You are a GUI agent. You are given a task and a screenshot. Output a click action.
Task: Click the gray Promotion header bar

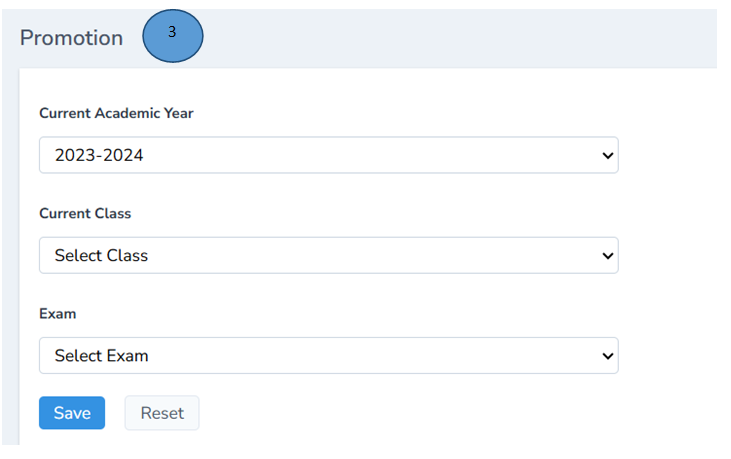[x=450, y=38]
